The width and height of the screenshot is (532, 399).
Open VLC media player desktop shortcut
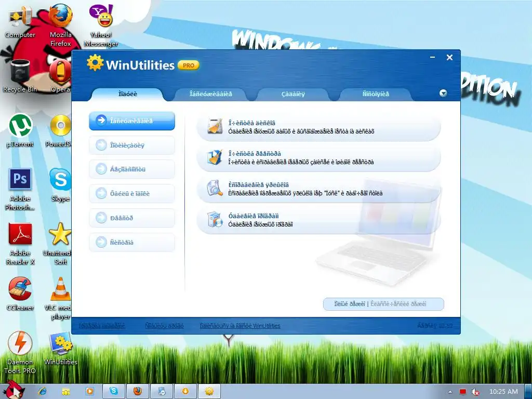(x=59, y=299)
